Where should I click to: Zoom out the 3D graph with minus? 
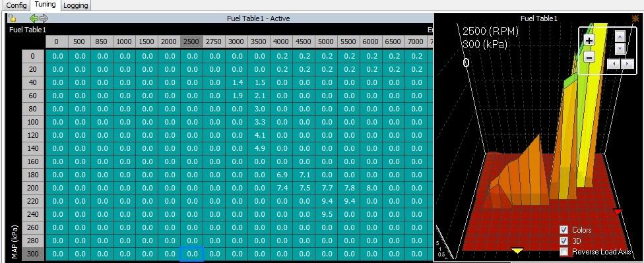point(589,57)
